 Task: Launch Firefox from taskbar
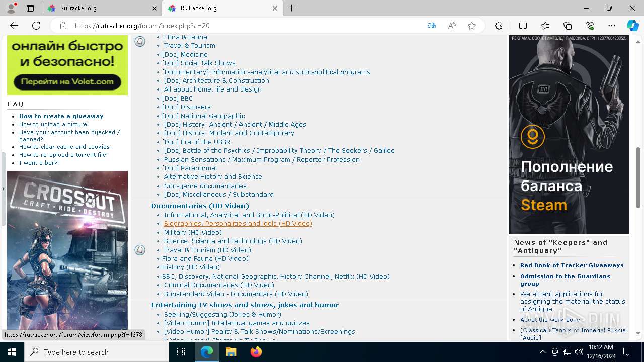(256, 352)
